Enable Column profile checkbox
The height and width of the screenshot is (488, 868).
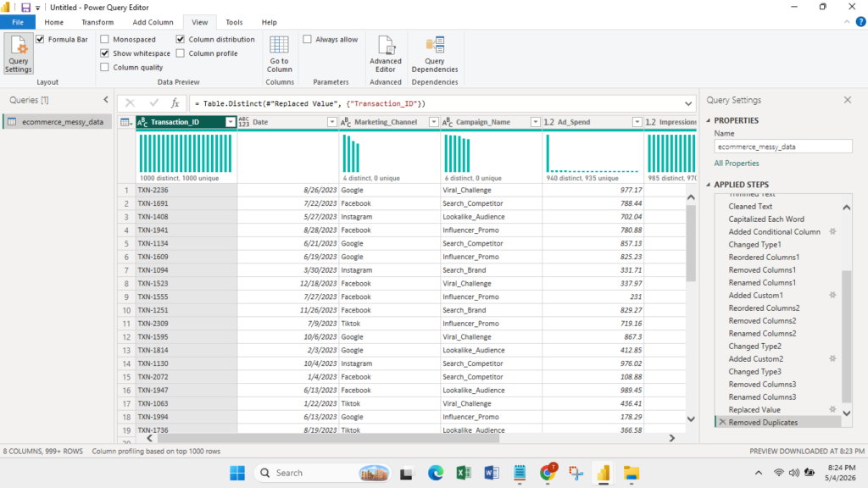click(x=181, y=53)
